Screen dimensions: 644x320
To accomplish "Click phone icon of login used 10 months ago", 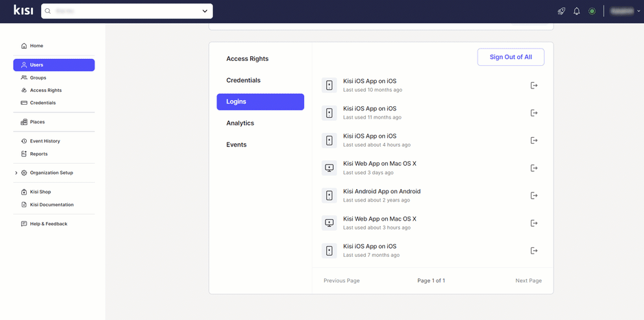I will coord(329,86).
